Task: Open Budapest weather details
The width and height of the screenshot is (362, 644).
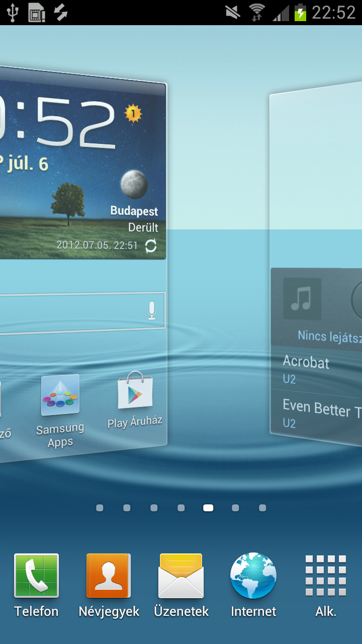Action: coord(134,211)
